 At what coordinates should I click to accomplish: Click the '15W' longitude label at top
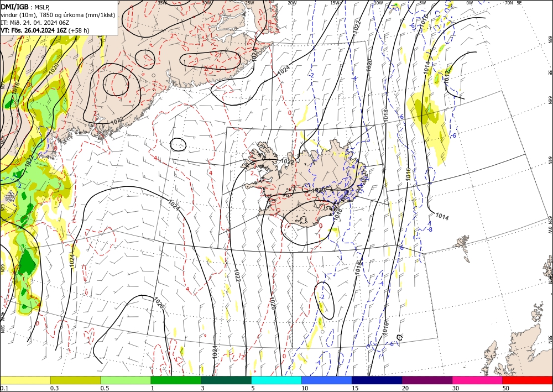click(335, 3)
